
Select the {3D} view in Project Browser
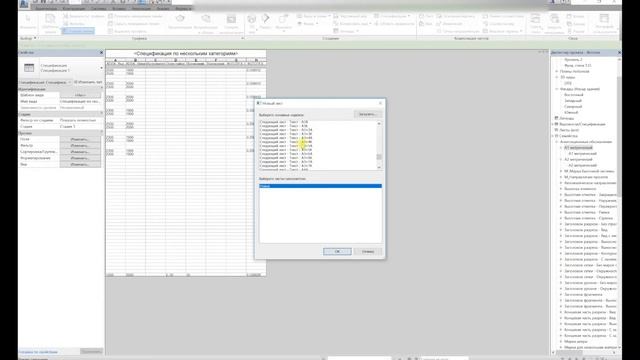(x=568, y=83)
